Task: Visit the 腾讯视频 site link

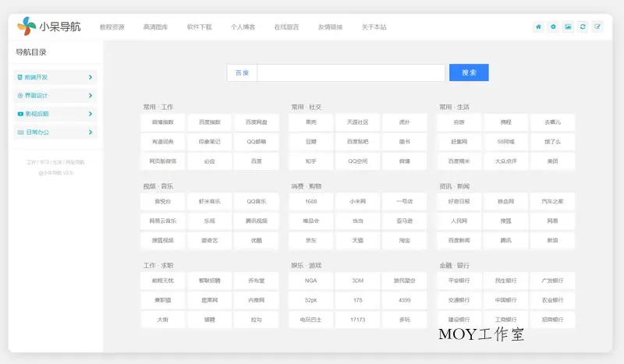Action: [257, 221]
